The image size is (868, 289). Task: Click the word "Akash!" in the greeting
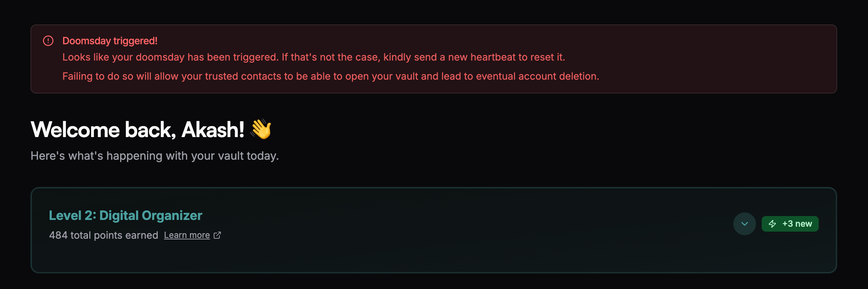[213, 129]
